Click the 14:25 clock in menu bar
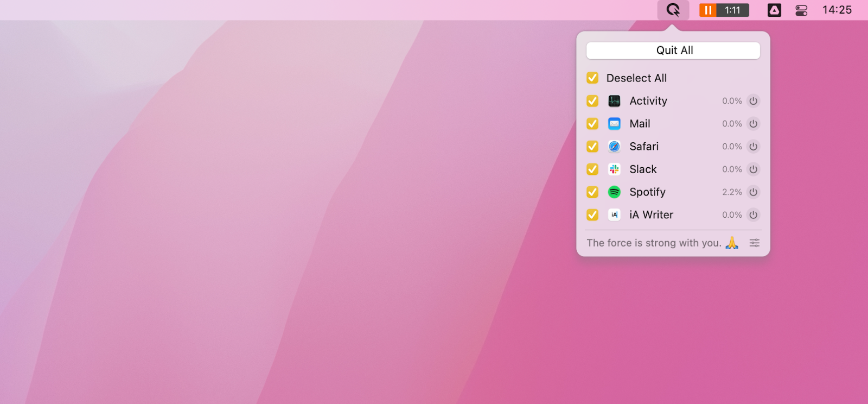 click(x=837, y=10)
